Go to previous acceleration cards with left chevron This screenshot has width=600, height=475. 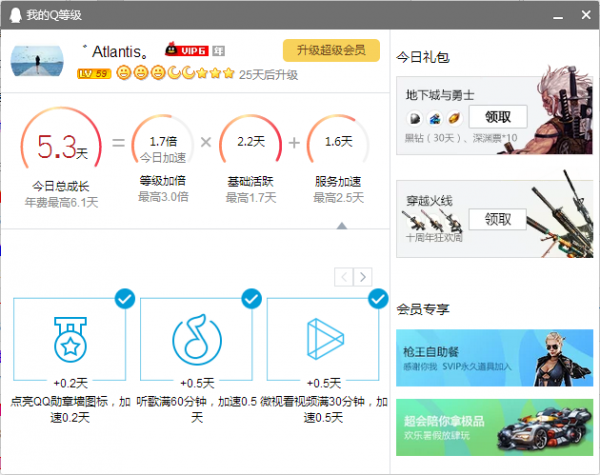pyautogui.click(x=344, y=276)
